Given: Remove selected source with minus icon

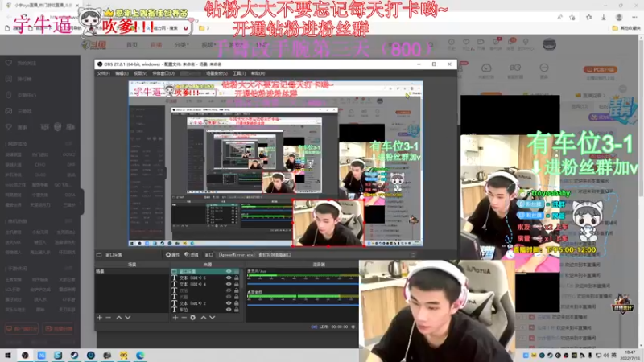Looking at the screenshot, I should (184, 317).
